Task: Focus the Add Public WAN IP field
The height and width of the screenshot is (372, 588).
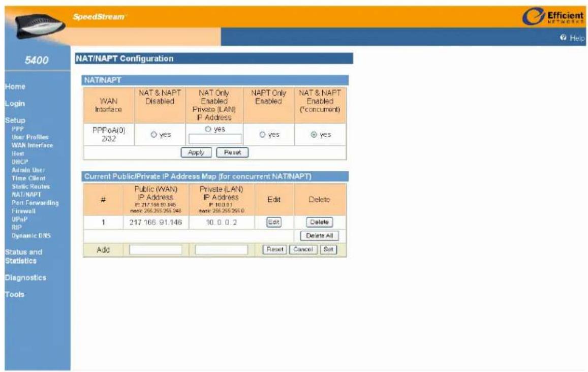Action: [x=156, y=250]
